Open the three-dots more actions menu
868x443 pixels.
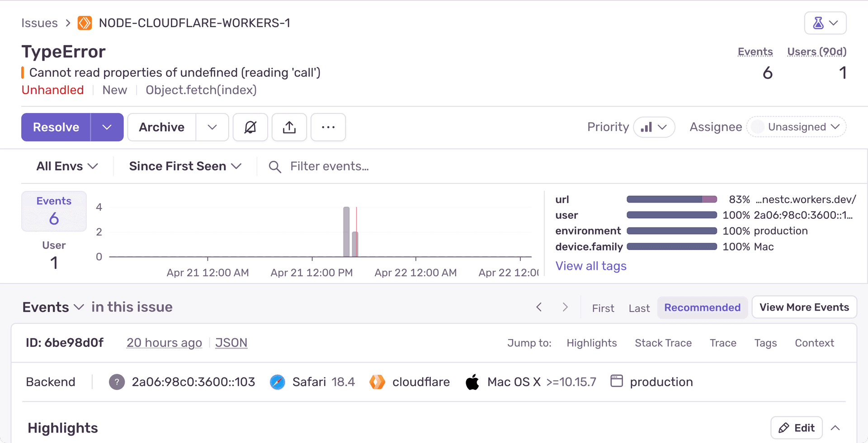point(328,127)
